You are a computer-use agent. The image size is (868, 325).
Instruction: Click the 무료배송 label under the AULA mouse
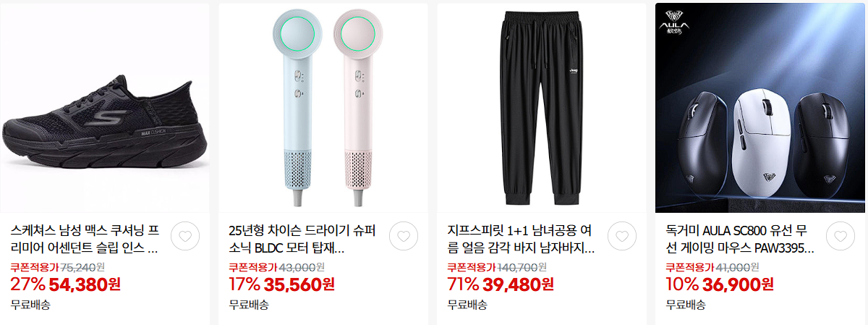(686, 304)
